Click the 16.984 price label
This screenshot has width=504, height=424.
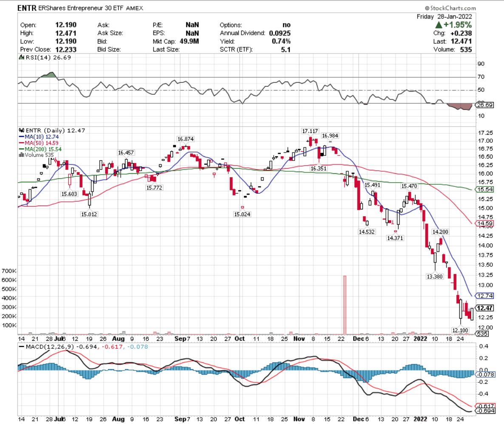(x=330, y=136)
